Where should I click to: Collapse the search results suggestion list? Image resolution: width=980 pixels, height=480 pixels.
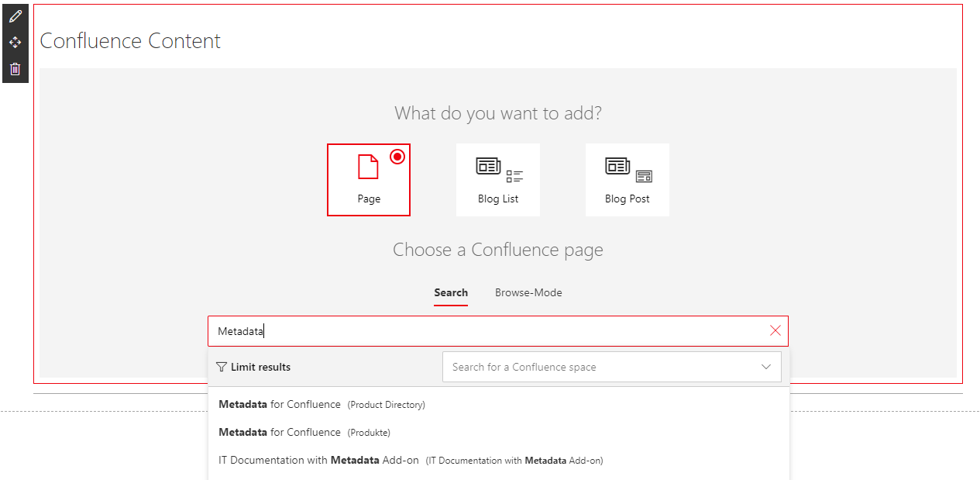[x=775, y=330]
